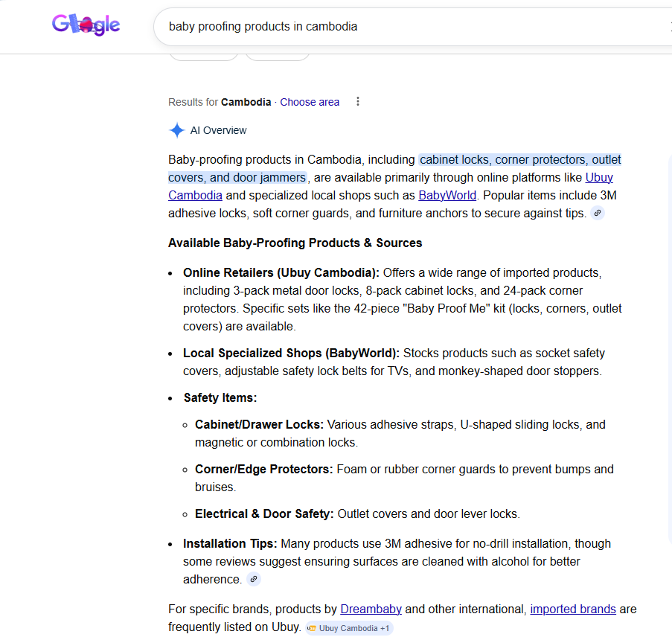Click the AI Overview sparkle icon

pos(176,130)
